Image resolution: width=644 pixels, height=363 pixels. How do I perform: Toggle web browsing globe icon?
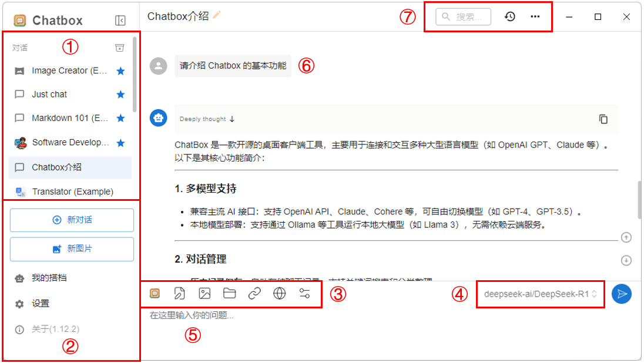[x=279, y=293]
